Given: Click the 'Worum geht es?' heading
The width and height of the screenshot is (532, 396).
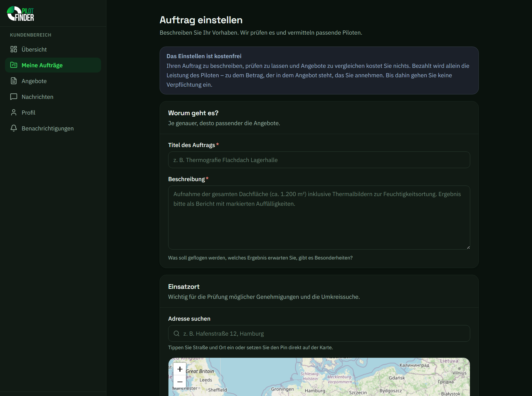Looking at the screenshot, I should [x=193, y=113].
